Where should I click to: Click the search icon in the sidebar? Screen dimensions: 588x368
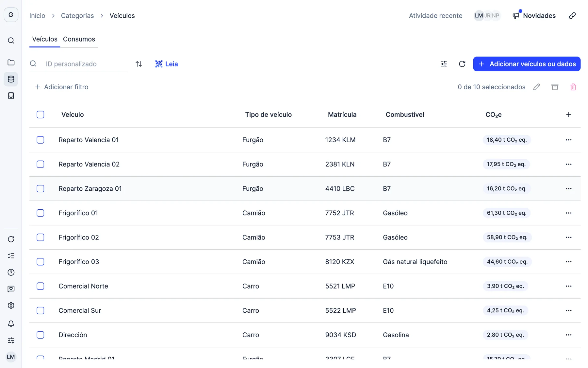click(x=11, y=41)
